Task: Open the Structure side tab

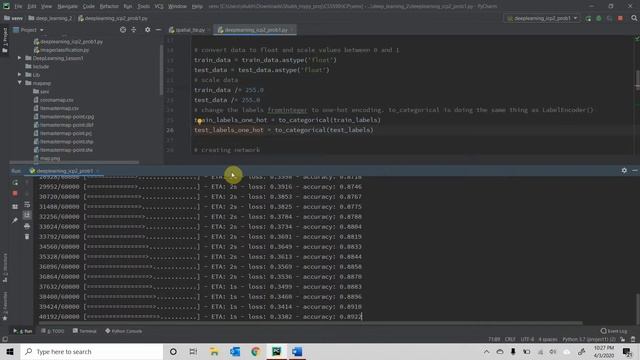Action: coord(5,267)
